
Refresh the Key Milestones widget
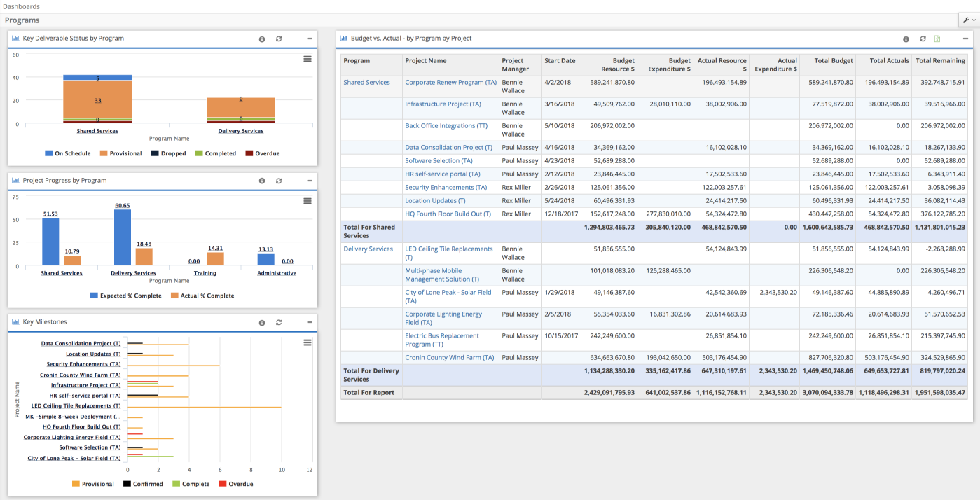pos(279,323)
